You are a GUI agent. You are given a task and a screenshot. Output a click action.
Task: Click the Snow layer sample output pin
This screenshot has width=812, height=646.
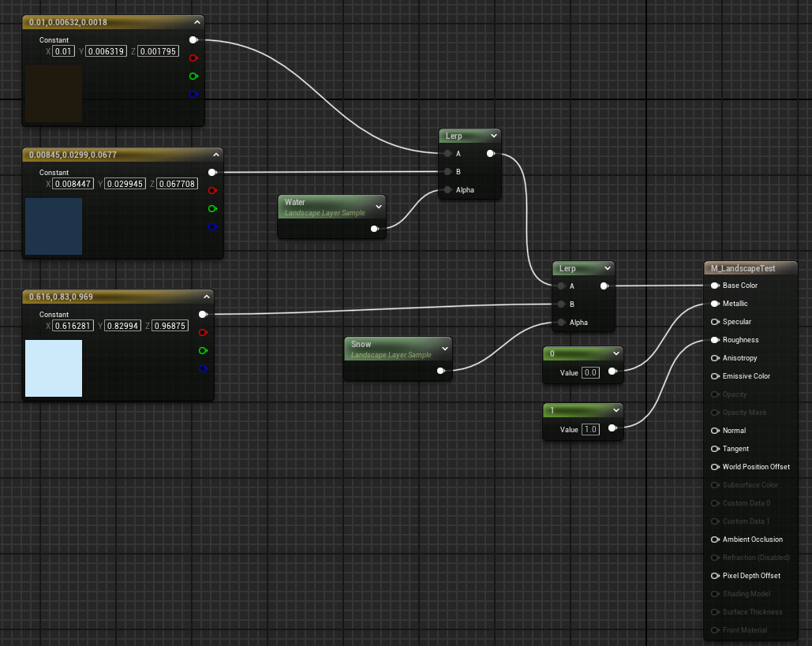tap(441, 371)
